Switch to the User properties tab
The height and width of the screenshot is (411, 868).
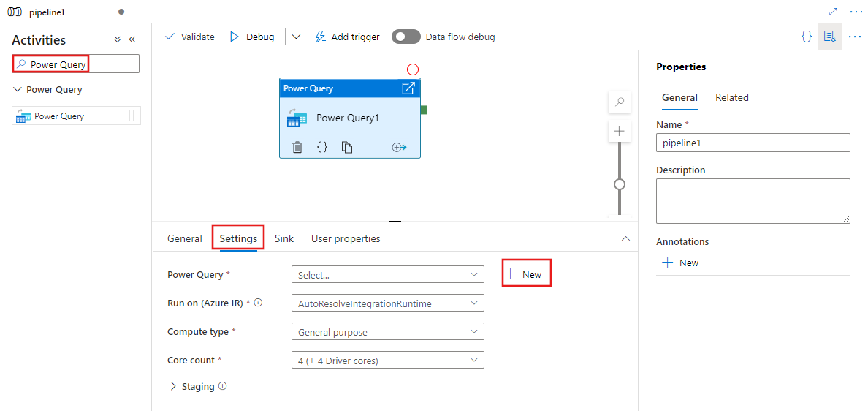[x=346, y=238]
